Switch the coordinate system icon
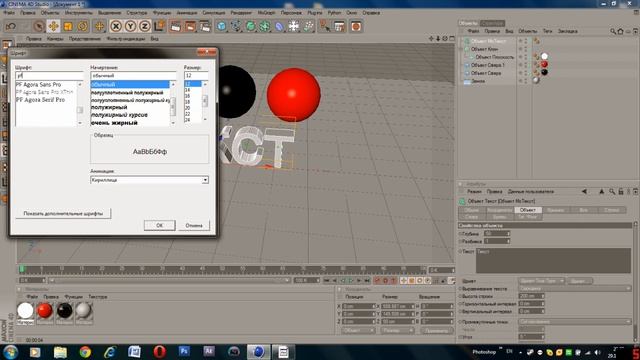The width and height of the screenshot is (640, 360). (x=159, y=27)
